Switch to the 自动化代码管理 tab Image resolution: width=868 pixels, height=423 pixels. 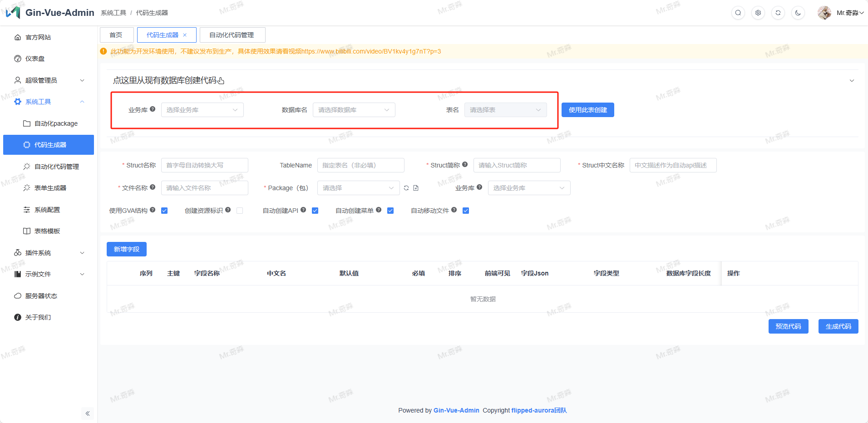pyautogui.click(x=232, y=35)
